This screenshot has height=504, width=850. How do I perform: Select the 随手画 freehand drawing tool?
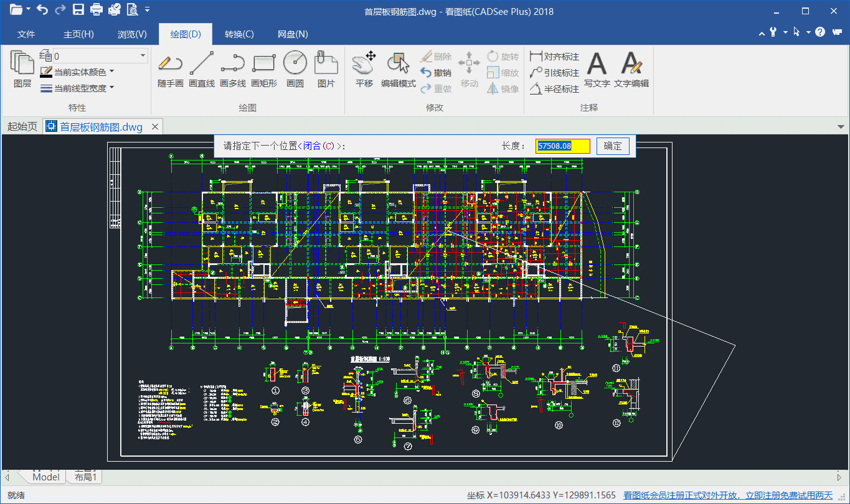(x=170, y=69)
